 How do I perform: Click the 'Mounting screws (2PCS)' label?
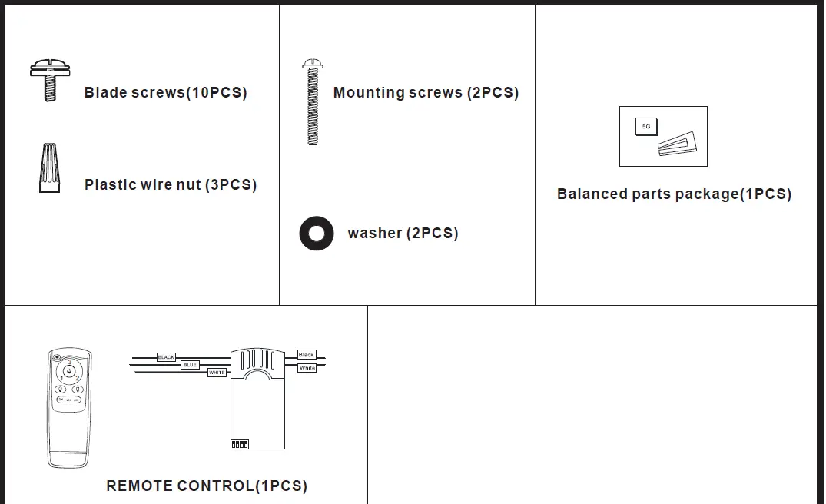pyautogui.click(x=426, y=93)
